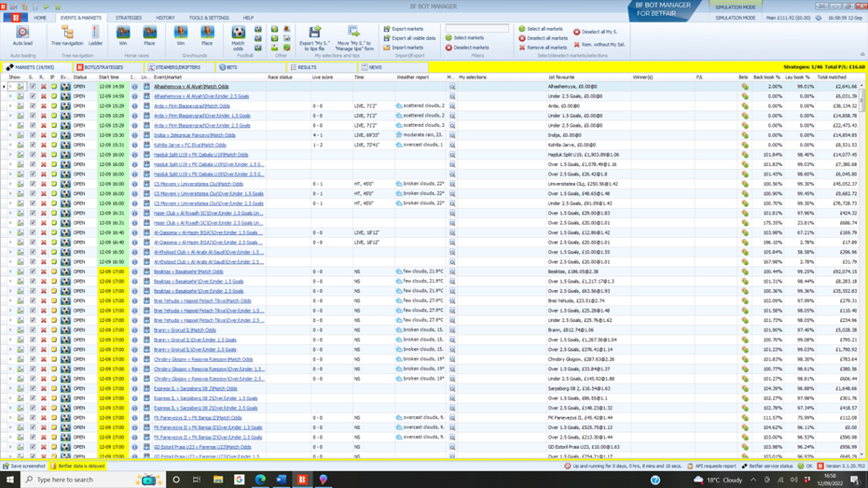
Task: Load Greyhounds Place markets
Action: point(207,35)
